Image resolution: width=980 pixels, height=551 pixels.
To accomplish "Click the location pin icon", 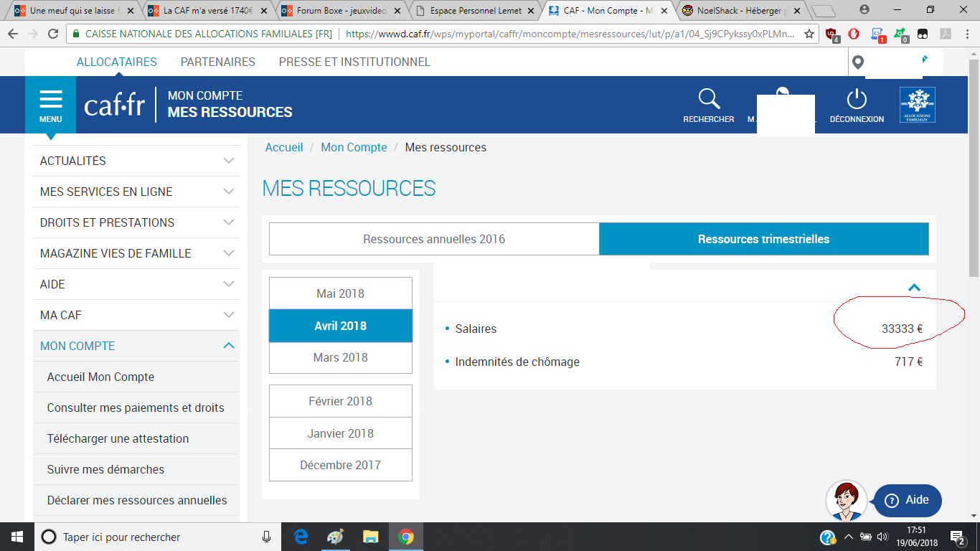I will point(858,63).
